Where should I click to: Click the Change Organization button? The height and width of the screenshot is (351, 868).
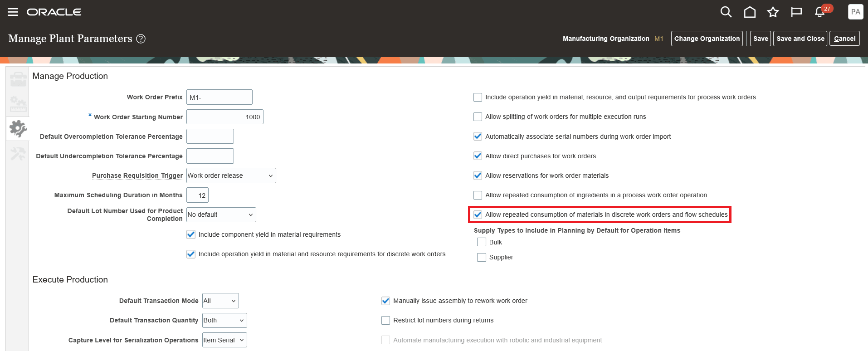click(707, 39)
